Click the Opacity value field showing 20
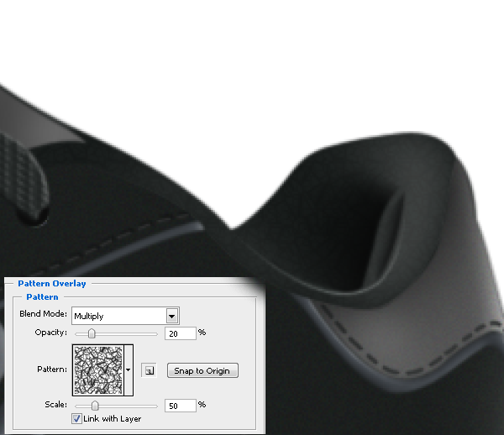Image resolution: width=504 pixels, height=435 pixels. [181, 333]
